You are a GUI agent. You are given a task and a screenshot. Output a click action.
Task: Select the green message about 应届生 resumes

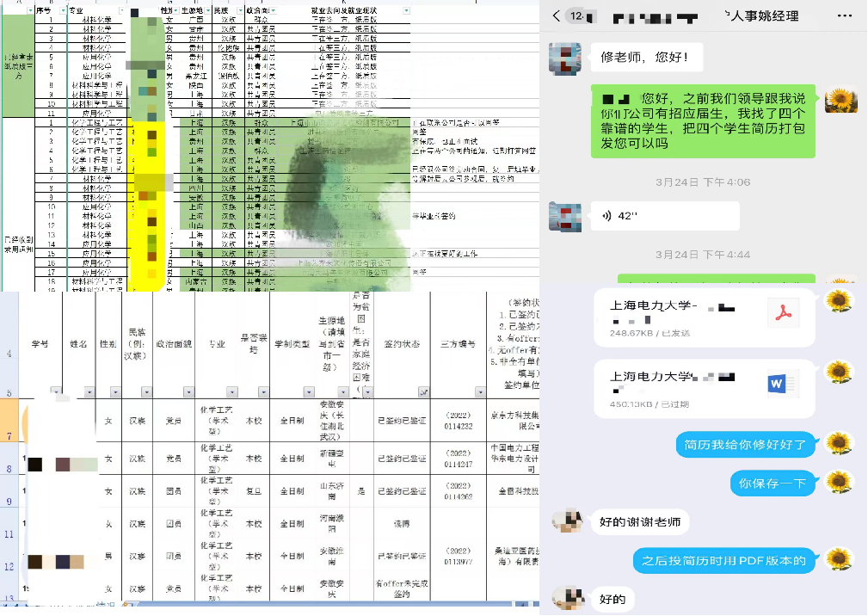[x=703, y=121]
